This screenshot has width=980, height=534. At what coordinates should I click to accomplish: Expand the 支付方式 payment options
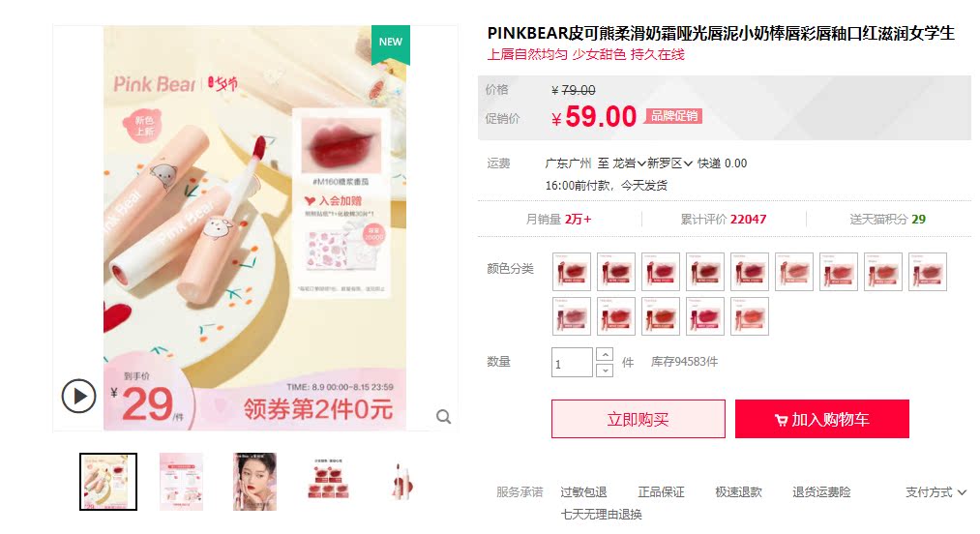(x=935, y=492)
